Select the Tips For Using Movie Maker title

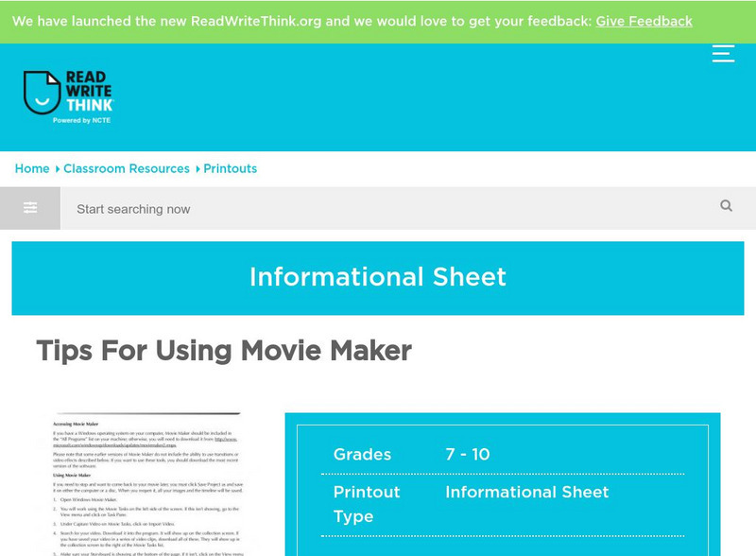pos(224,351)
